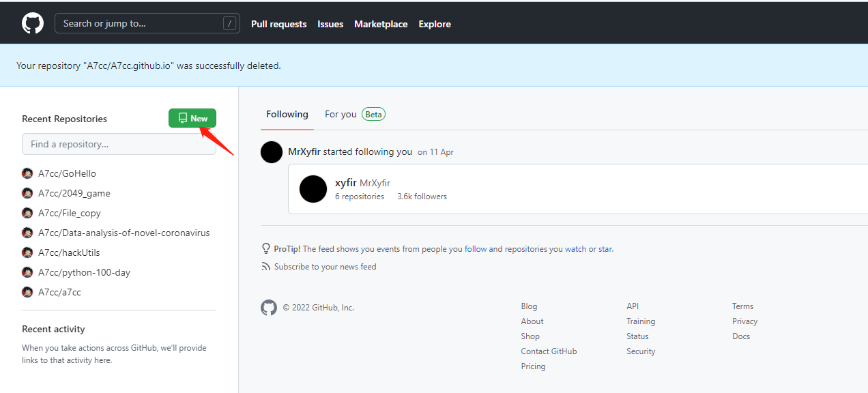Click the GitHub mark in the footer
Screen dimensions: 868x393
pyautogui.click(x=269, y=308)
